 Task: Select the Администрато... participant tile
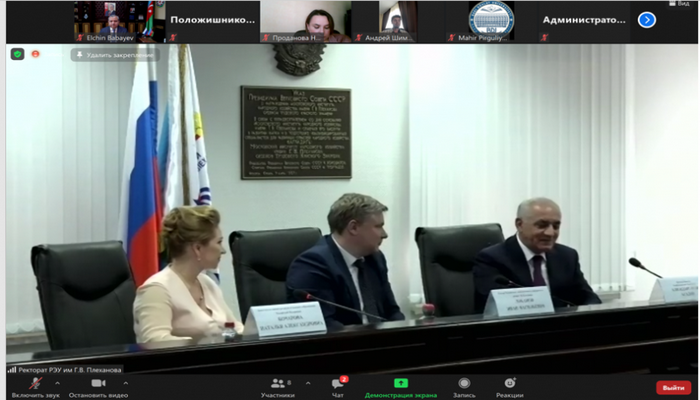pos(585,21)
